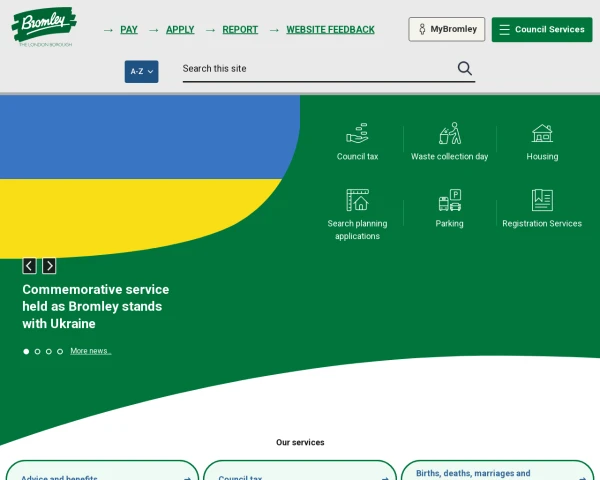The width and height of the screenshot is (600, 480).
Task: Click the Council tax quick link text
Action: pyautogui.click(x=357, y=157)
